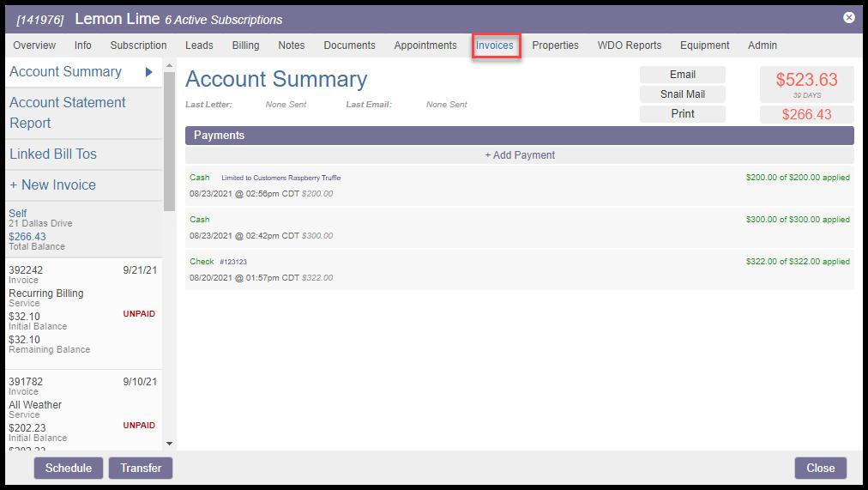Click the Email button
The image size is (868, 490).
pos(682,75)
